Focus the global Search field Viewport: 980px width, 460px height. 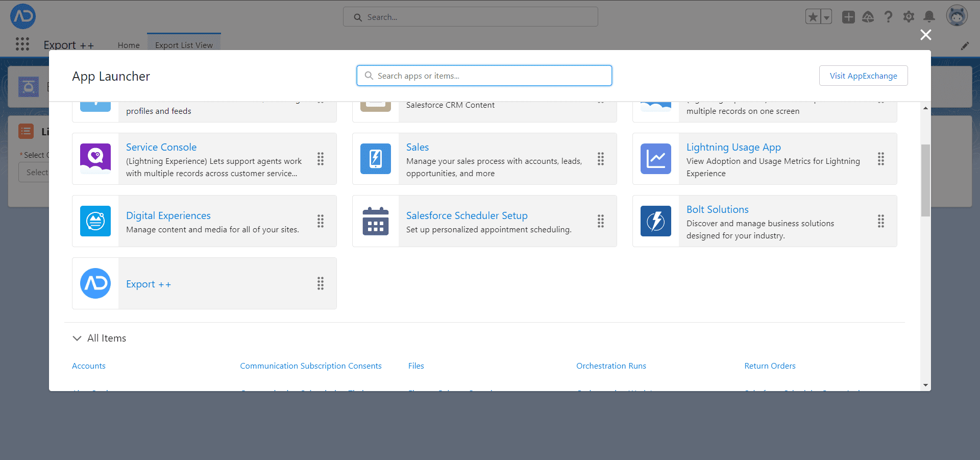(x=471, y=17)
